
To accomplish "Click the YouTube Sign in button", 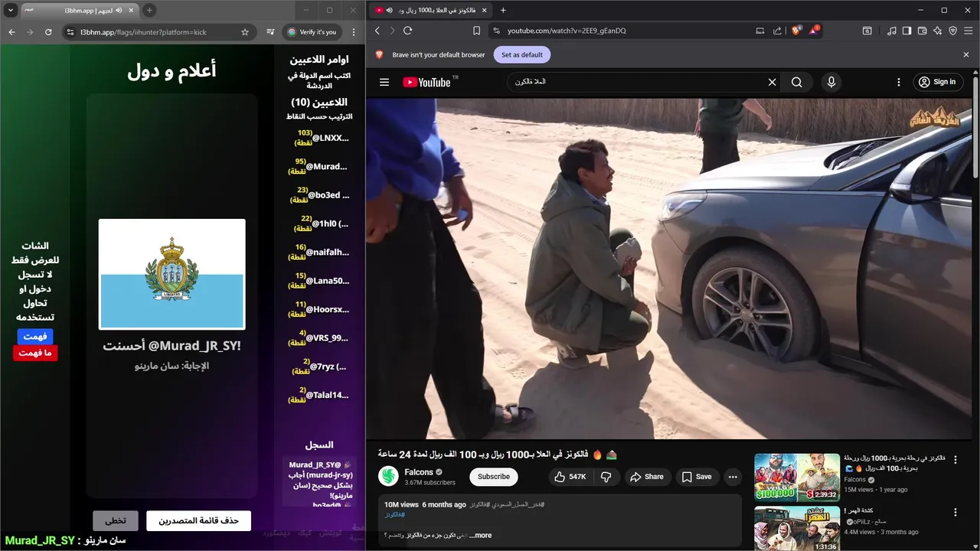I will tap(938, 82).
